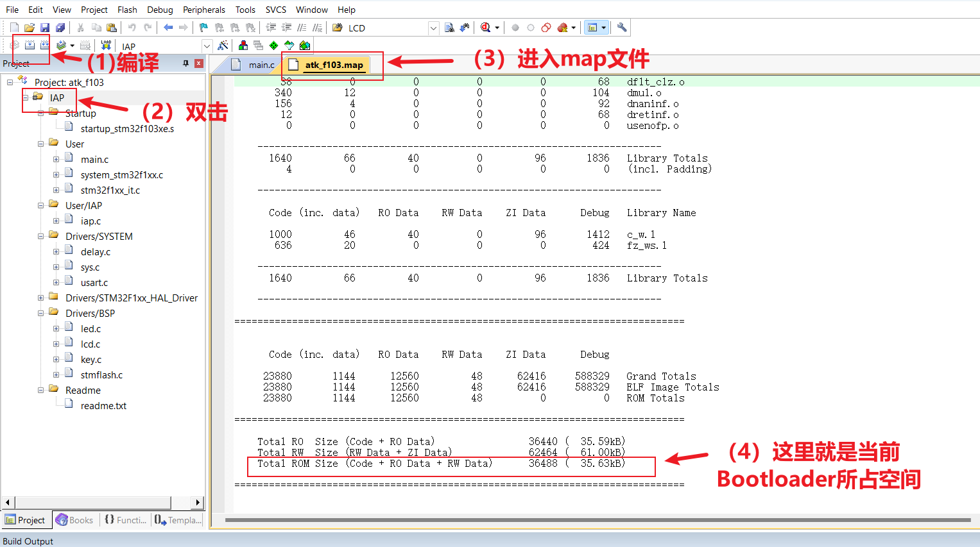Click the Save All icon
980x547 pixels.
click(60, 28)
